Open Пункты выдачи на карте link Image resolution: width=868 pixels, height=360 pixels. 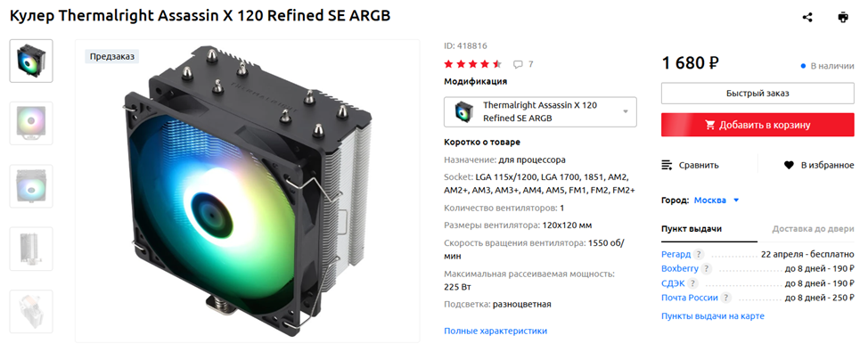point(713,315)
